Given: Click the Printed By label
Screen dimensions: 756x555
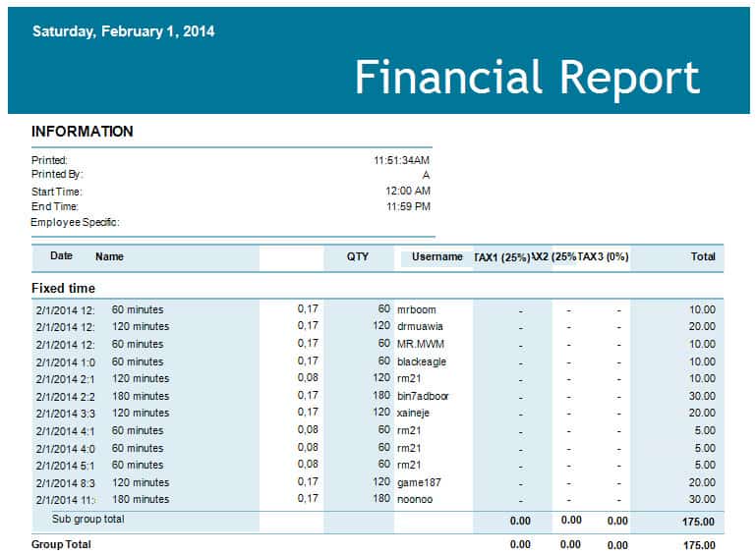Looking at the screenshot, I should point(57,175).
